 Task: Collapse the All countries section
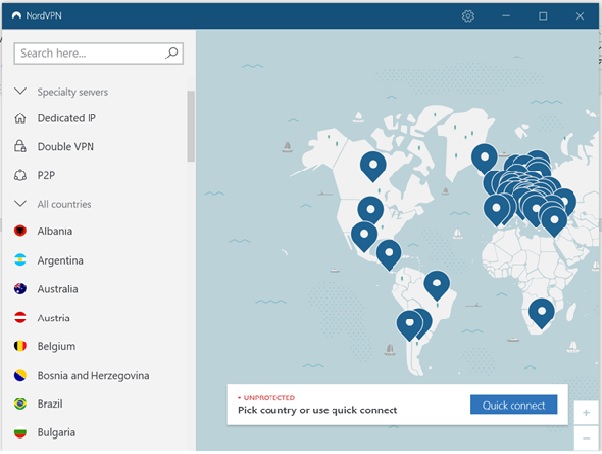[x=20, y=203]
